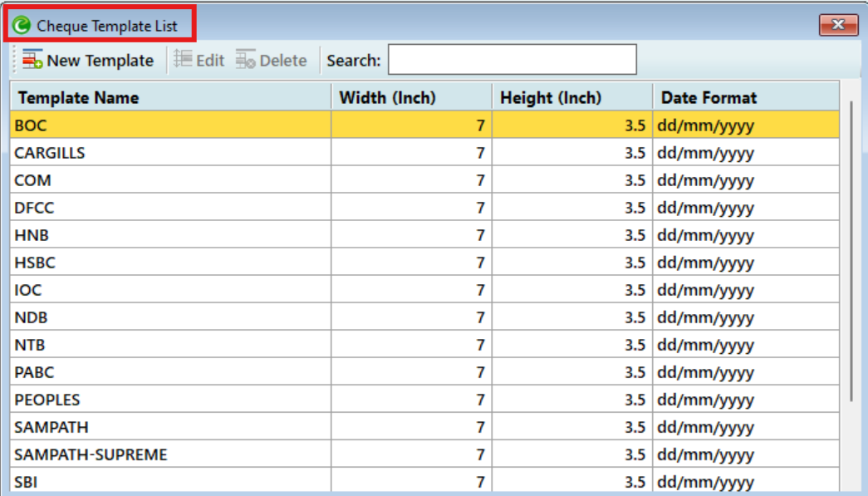
Task: Select the NTB template row
Action: (x=424, y=344)
